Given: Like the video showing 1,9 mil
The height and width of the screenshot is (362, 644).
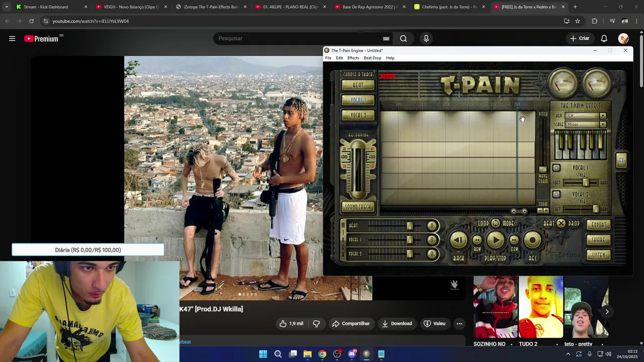Looking at the screenshot, I should click(291, 324).
